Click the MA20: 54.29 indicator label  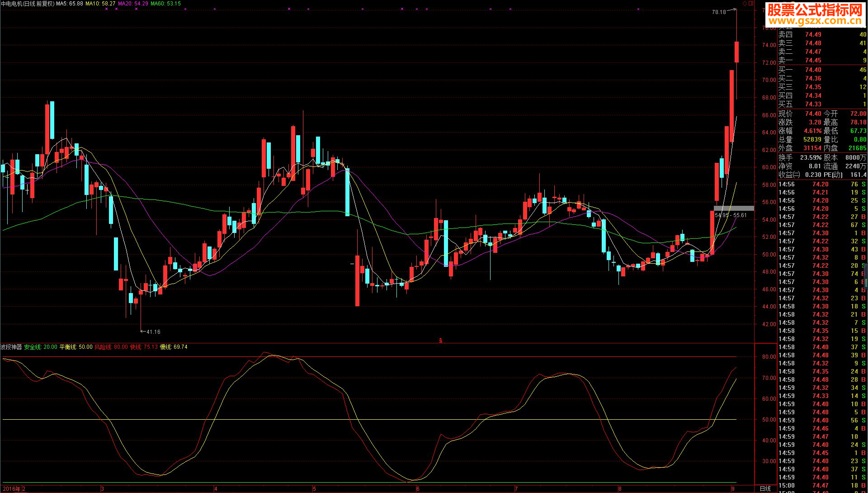(133, 4)
